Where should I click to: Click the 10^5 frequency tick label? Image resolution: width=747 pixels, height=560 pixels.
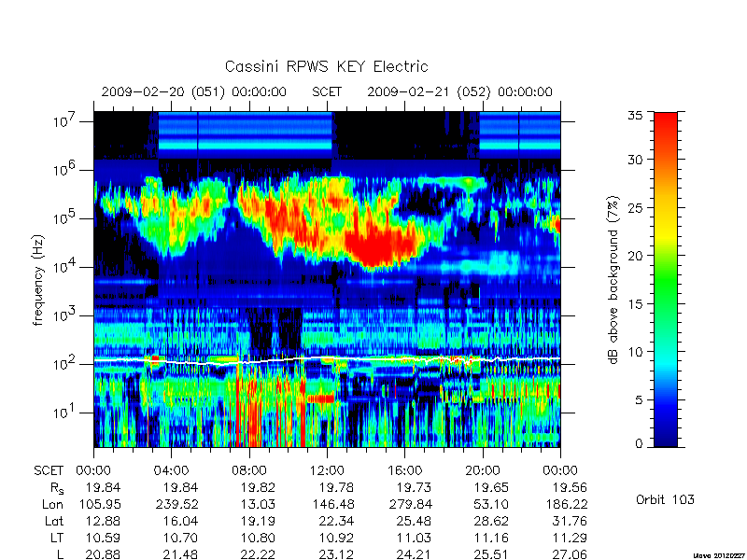pos(66,218)
